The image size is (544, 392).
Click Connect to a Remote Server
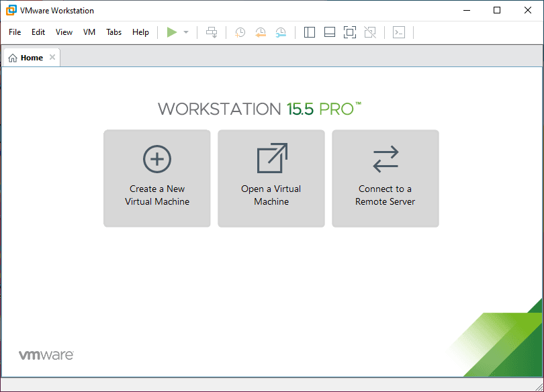click(386, 179)
